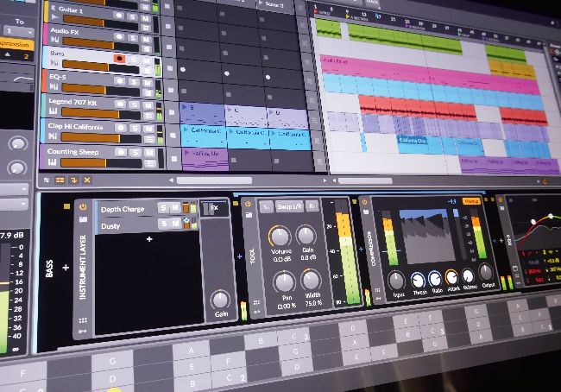Open Compressor device preset folder icon
The height and width of the screenshot is (392, 561).
click(366, 212)
